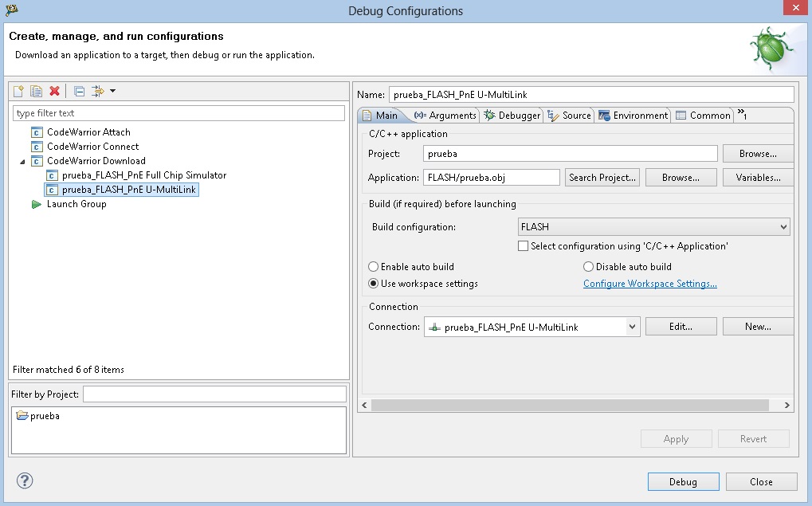This screenshot has width=812, height=506.
Task: Duplicate the selected launch configuration
Action: [36, 91]
